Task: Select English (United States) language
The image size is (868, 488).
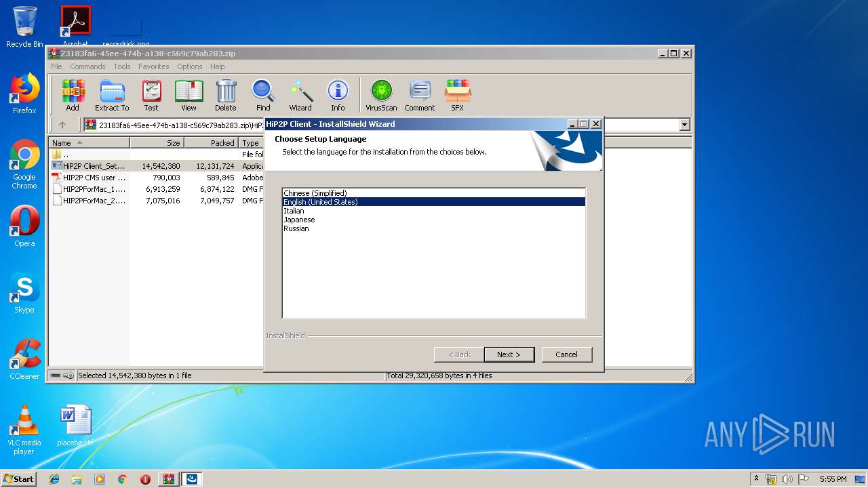Action: click(434, 202)
